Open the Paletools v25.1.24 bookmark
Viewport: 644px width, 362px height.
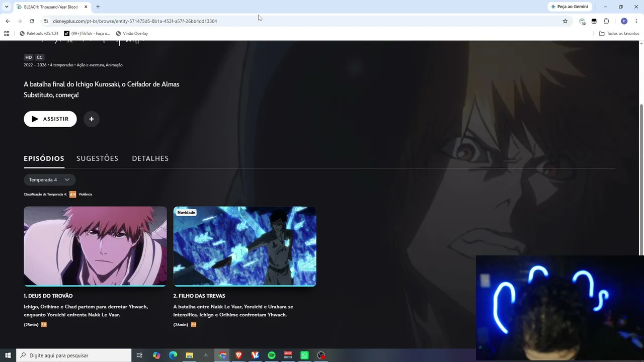tap(39, 34)
